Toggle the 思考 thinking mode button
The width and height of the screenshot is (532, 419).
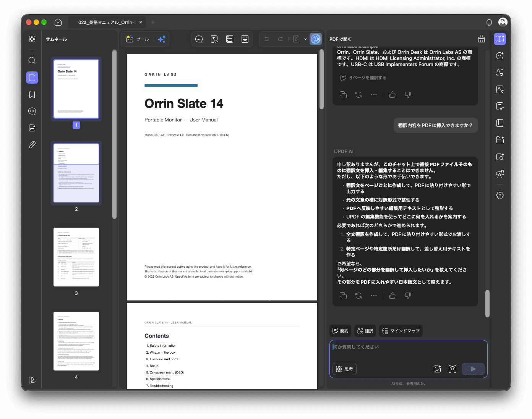tap(344, 369)
